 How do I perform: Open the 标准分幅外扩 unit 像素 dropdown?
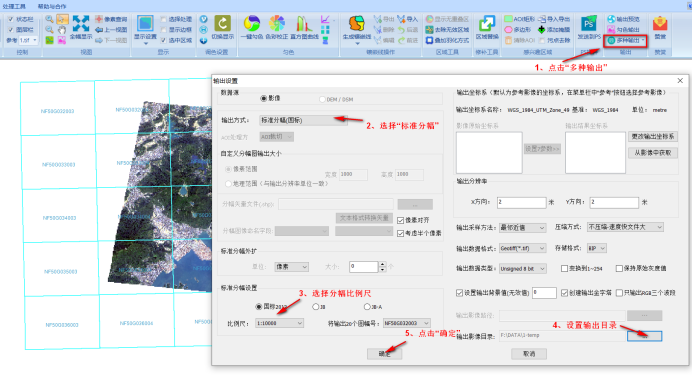[x=292, y=267]
